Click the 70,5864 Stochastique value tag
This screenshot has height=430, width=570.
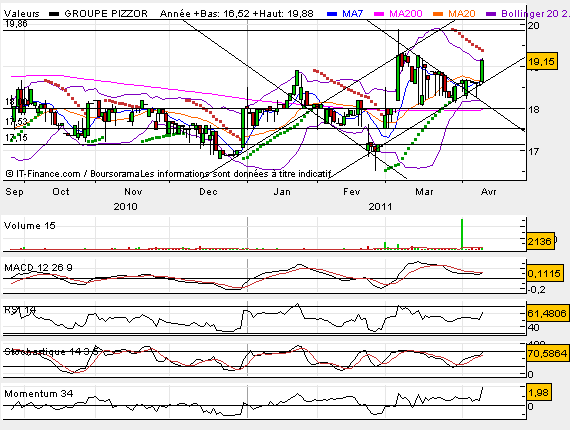tap(547, 353)
